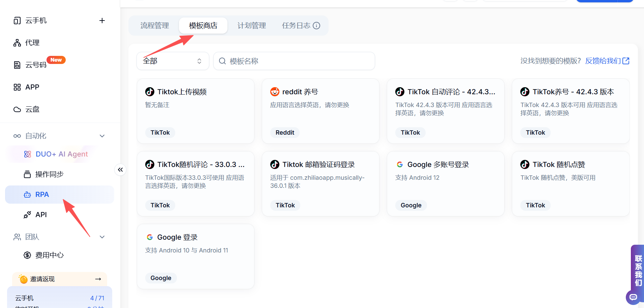Collapse sidebar with double-chevron button

coord(120,170)
